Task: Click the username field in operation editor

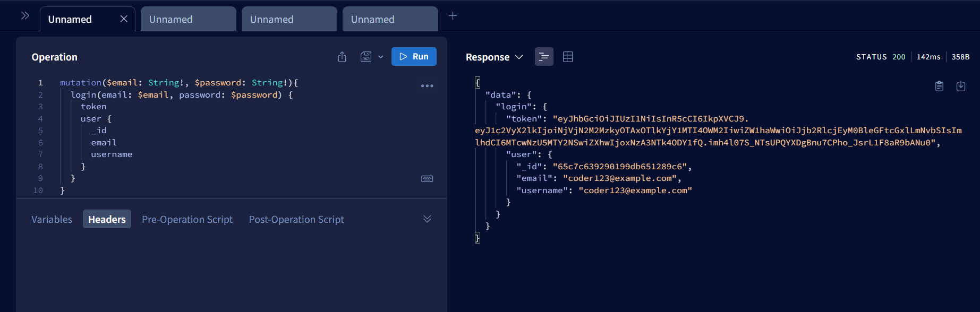Action: pyautogui.click(x=112, y=154)
